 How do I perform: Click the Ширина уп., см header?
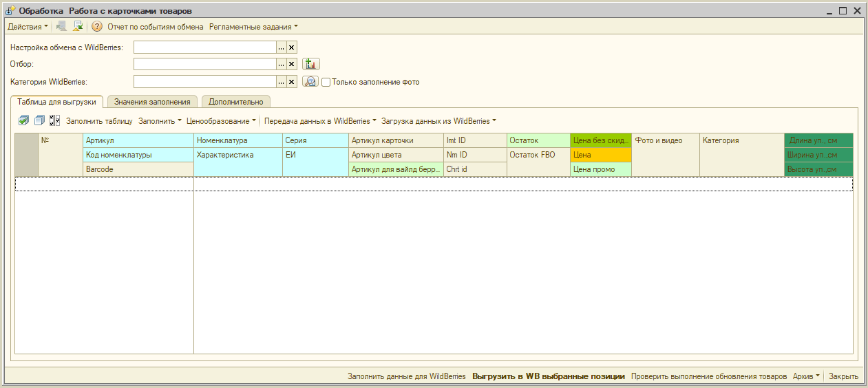(x=818, y=155)
